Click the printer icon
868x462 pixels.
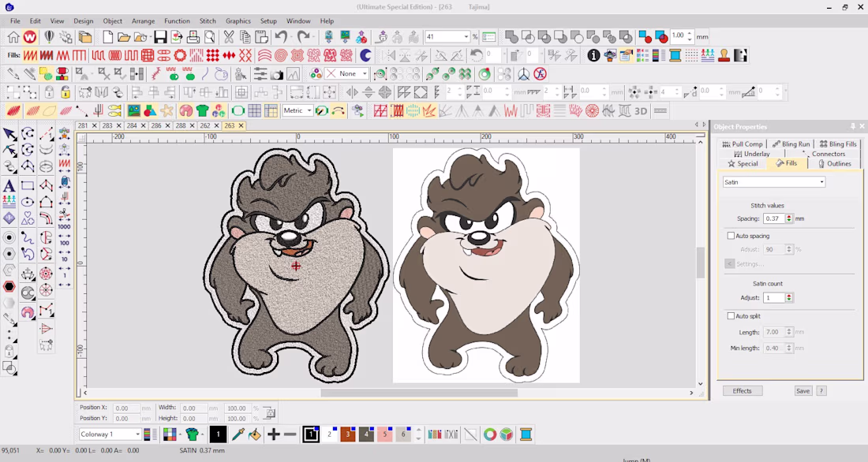click(x=193, y=37)
